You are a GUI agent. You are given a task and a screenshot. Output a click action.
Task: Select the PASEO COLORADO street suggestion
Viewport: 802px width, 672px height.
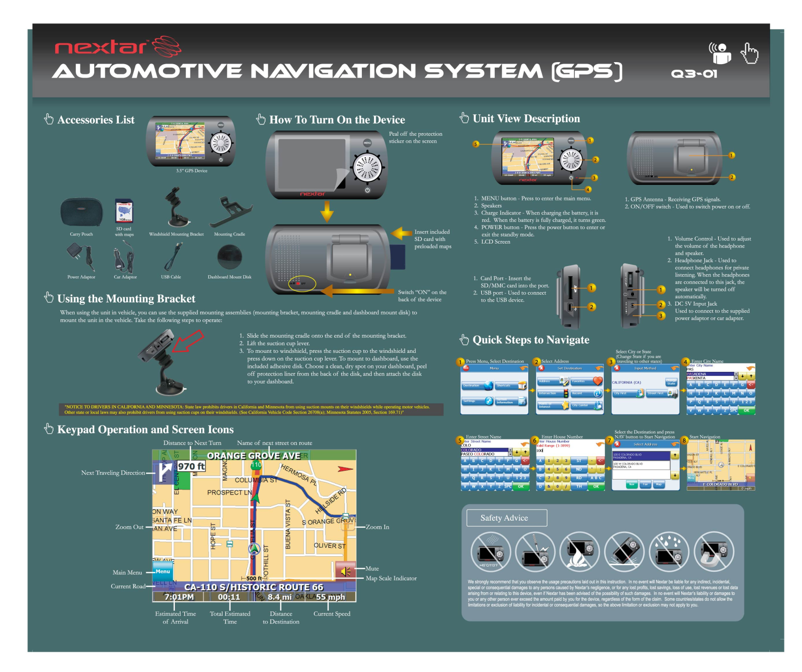[485, 454]
